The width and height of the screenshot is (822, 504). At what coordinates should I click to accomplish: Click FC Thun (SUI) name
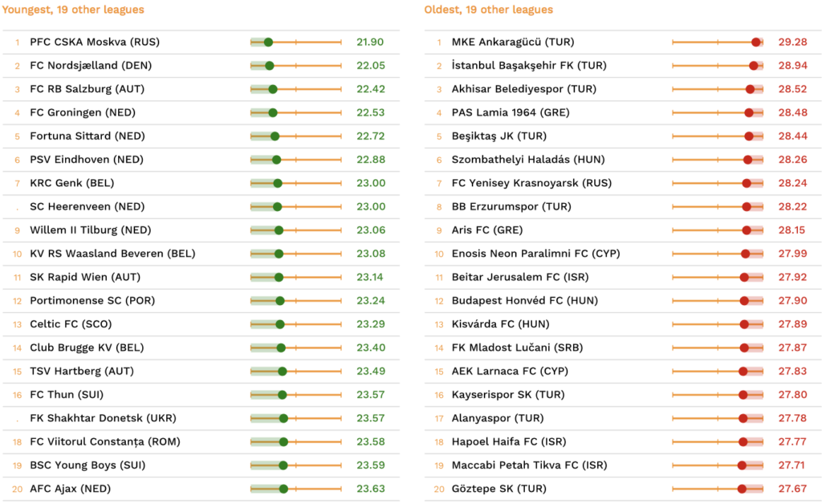click(67, 395)
